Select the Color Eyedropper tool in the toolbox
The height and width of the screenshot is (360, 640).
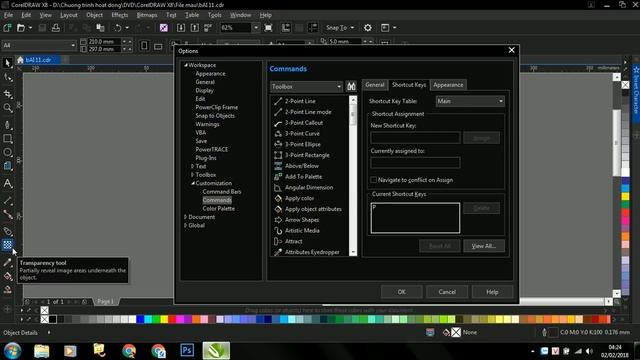7,263
